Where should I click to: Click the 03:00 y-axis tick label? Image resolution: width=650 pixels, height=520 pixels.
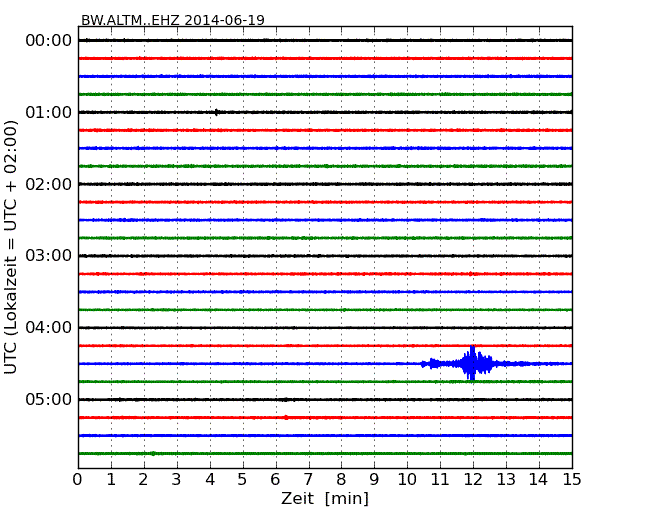coord(49,256)
